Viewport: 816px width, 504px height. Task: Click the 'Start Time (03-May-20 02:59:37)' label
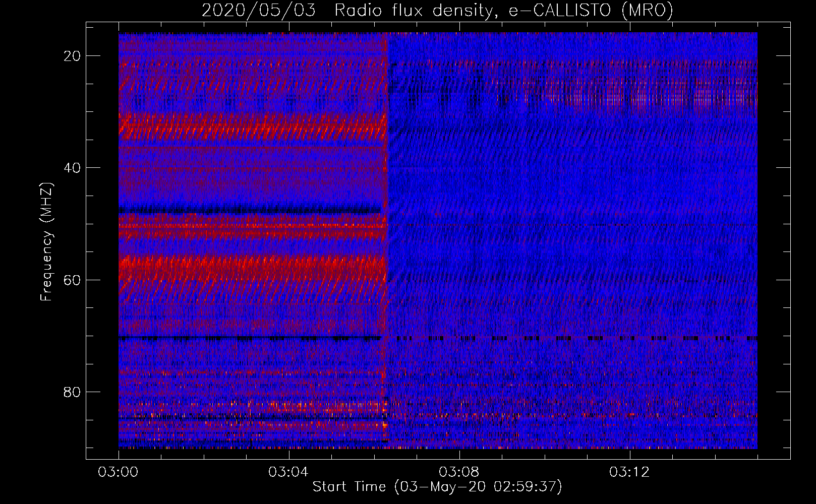click(x=437, y=487)
